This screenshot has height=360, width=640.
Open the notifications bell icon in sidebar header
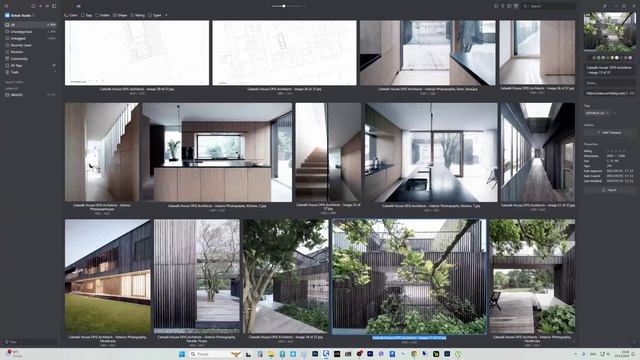click(33, 6)
